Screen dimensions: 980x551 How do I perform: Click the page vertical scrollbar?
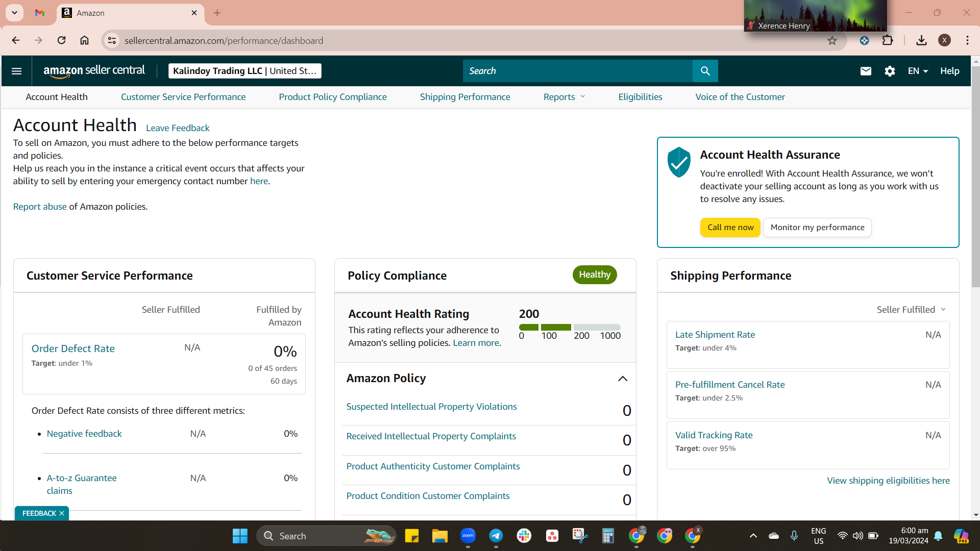tap(975, 176)
